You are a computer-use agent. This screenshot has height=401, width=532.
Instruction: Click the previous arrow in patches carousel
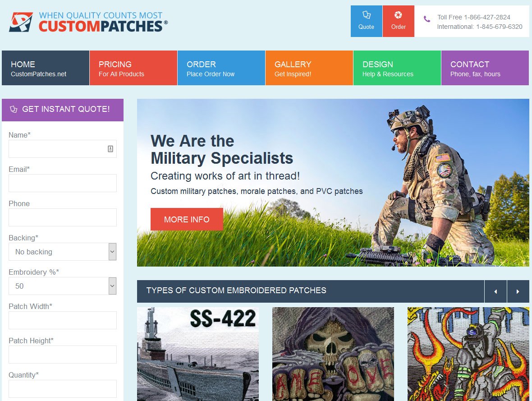pos(495,291)
